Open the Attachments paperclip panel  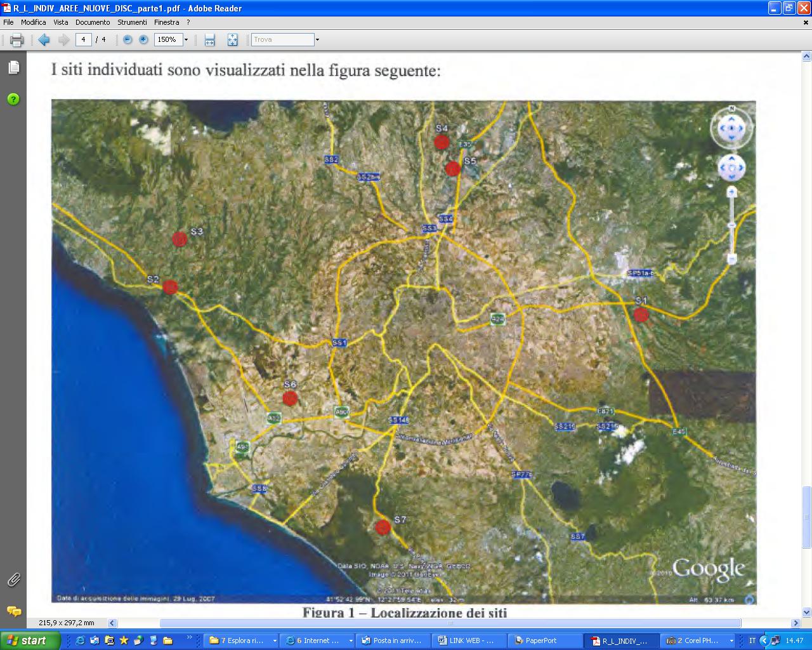point(13,580)
